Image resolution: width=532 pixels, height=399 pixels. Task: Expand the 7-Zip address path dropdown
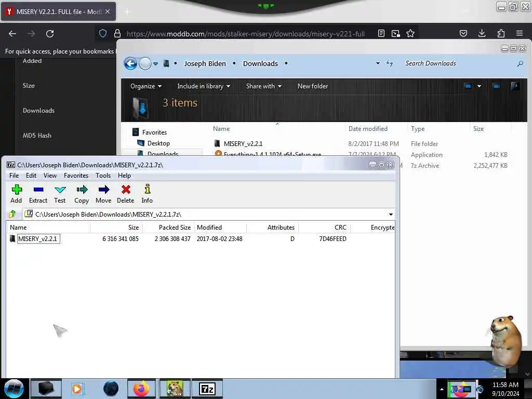click(x=391, y=215)
